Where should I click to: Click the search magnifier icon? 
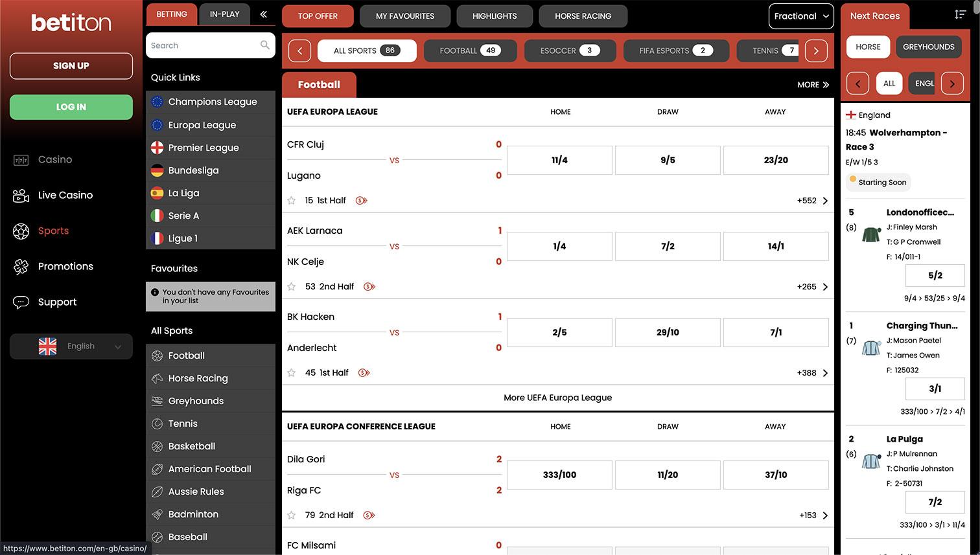pyautogui.click(x=264, y=45)
